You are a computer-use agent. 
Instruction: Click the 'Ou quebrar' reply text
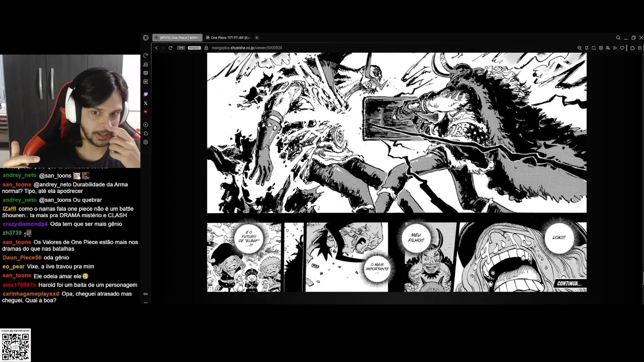pyautogui.click(x=88, y=200)
